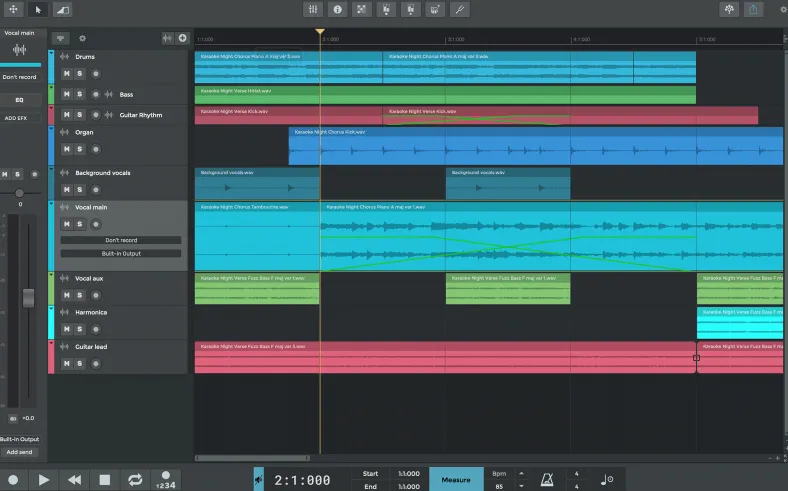Select the arrow pointer tool
The image size is (788, 491).
(x=38, y=10)
